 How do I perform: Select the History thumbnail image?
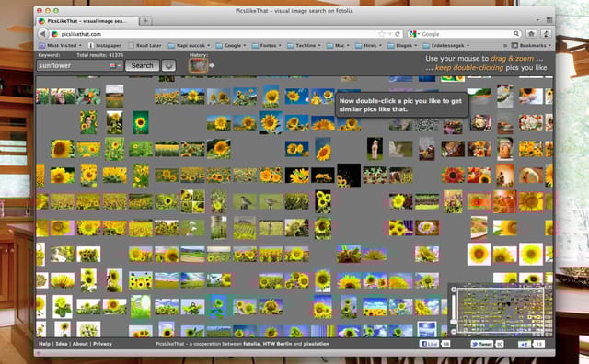coord(198,65)
